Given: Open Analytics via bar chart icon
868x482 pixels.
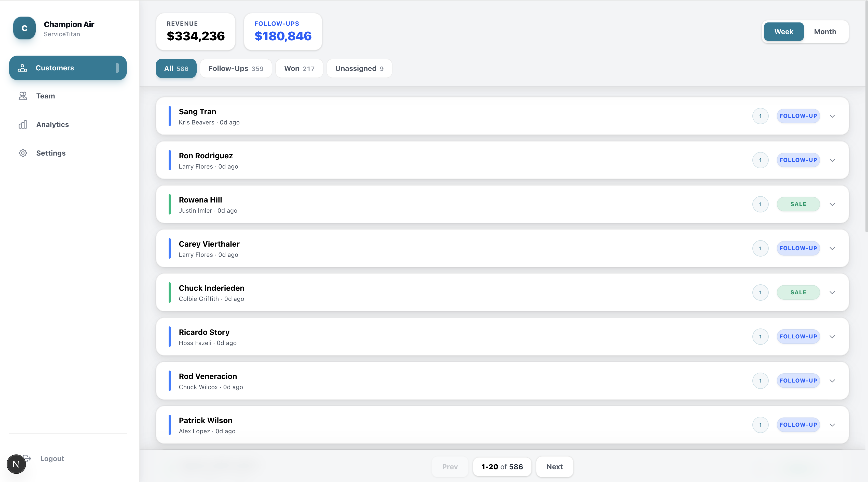Looking at the screenshot, I should [x=23, y=124].
